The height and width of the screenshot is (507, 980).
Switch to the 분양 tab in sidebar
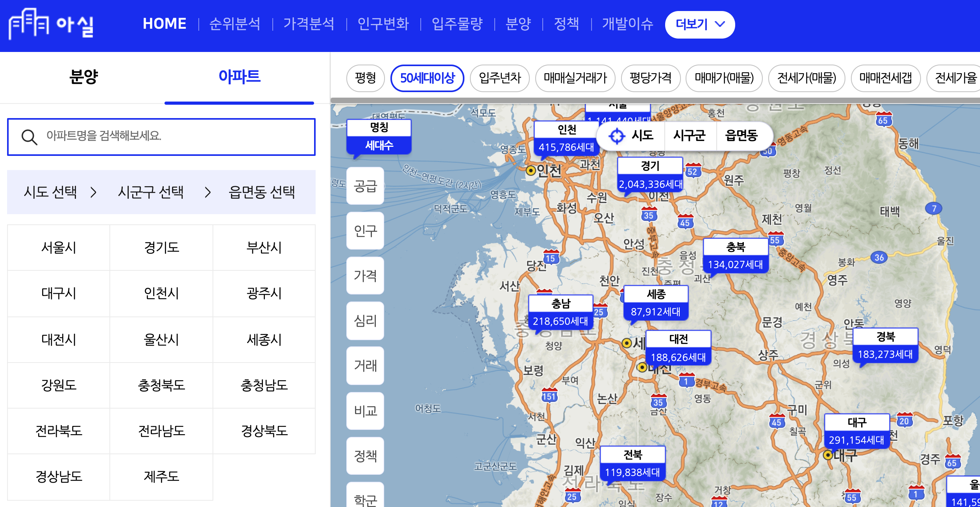[x=83, y=77]
